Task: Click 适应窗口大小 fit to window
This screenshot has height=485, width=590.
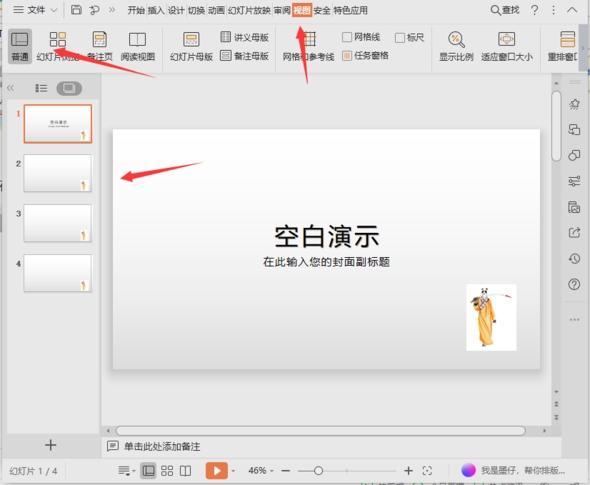Action: 506,46
